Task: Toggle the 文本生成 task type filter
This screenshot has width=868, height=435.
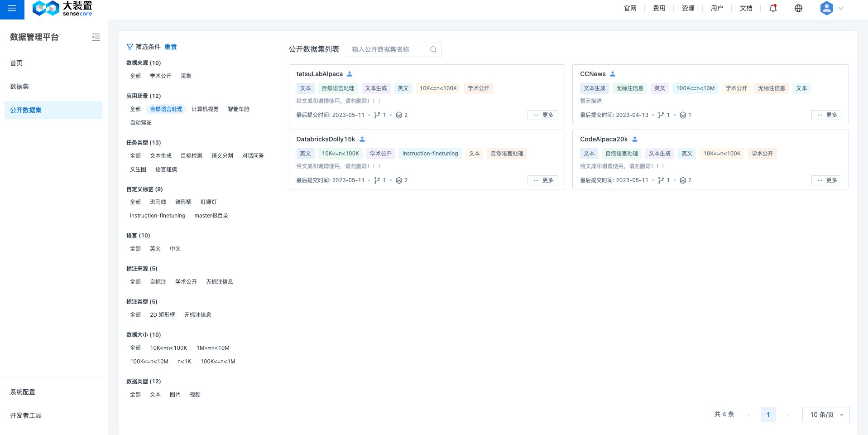Action: point(160,156)
